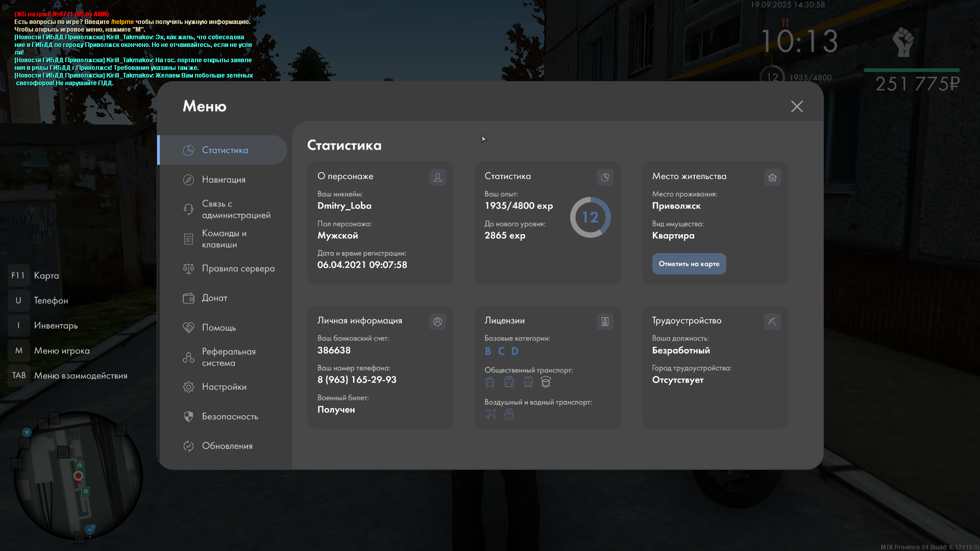Click the character profile icon in О персонаже card
The height and width of the screenshot is (551, 980).
click(x=437, y=177)
